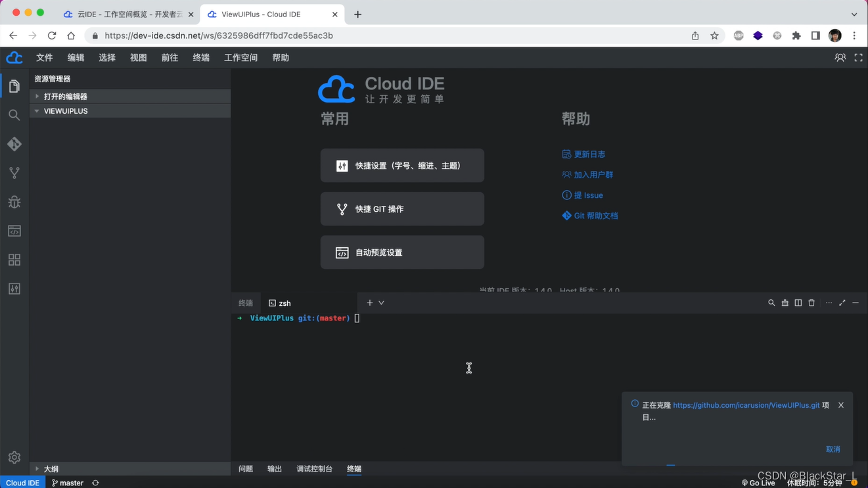Open the Debug bug icon
Viewport: 868px width, 488px height.
coord(14,202)
